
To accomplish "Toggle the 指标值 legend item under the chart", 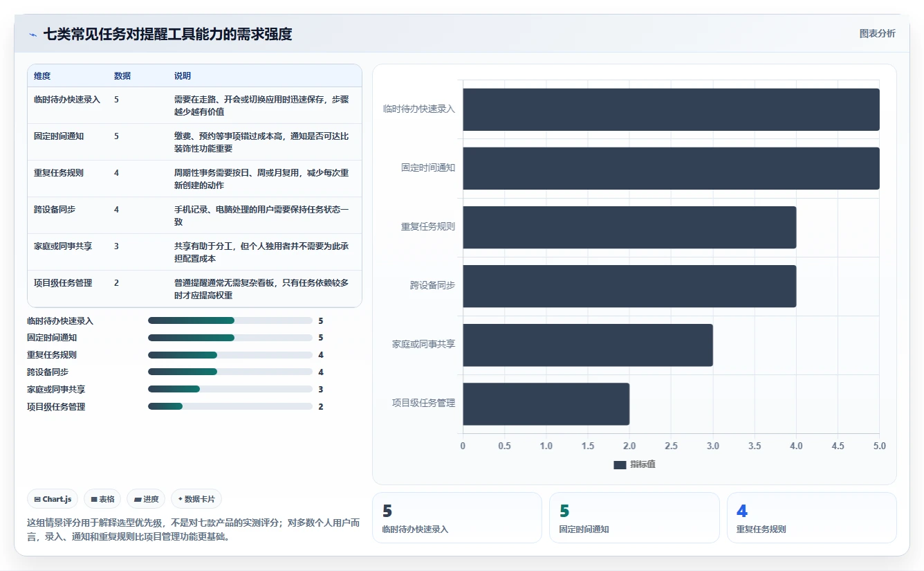I will pyautogui.click(x=634, y=464).
